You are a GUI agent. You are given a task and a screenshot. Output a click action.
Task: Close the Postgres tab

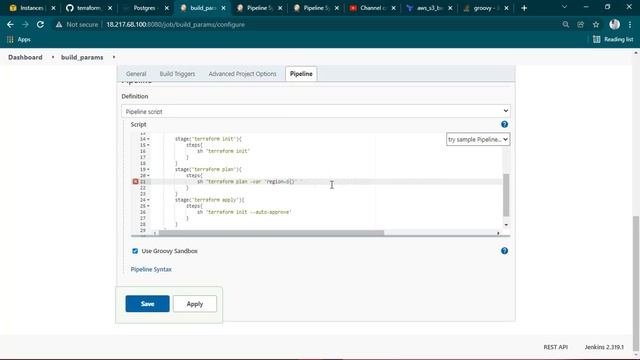[167, 8]
